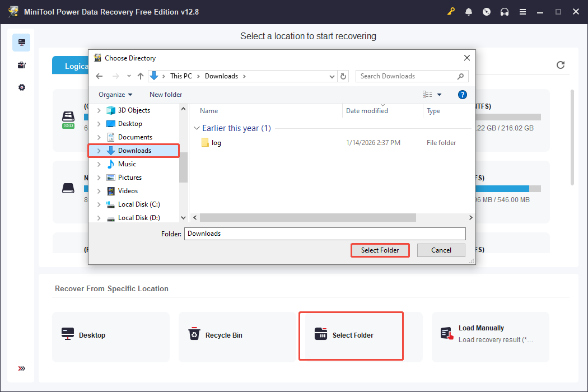Go forward with the dialog forward arrow
The height and width of the screenshot is (392, 588).
tap(115, 76)
